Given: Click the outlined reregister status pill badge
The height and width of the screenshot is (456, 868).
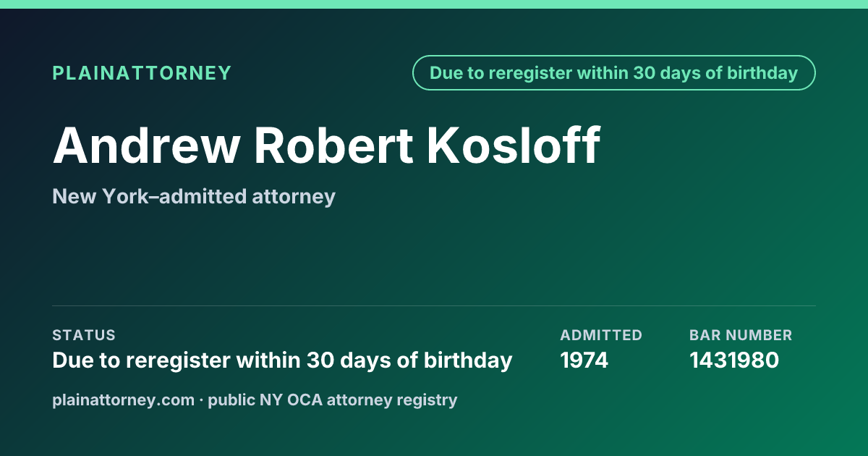Looking at the screenshot, I should pyautogui.click(x=614, y=73).
